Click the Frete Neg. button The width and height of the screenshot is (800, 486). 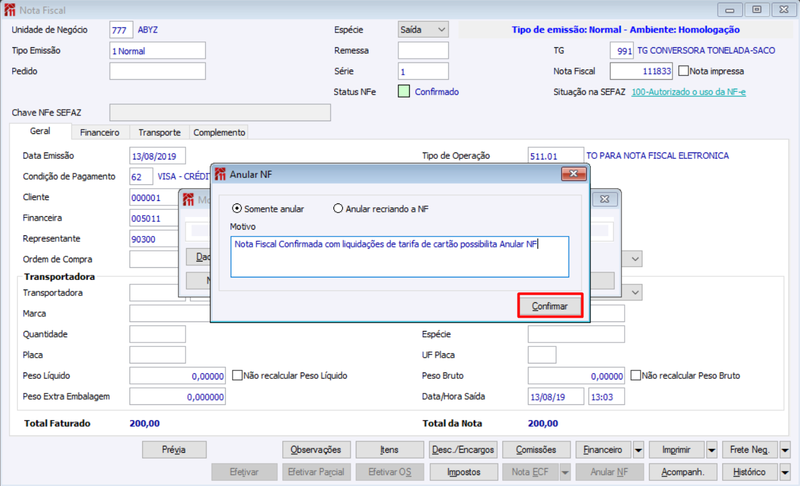[750, 450]
